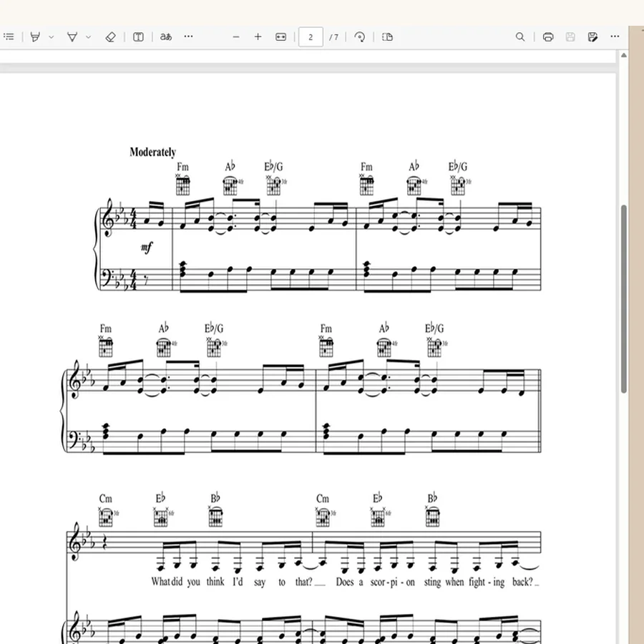644x644 pixels.
Task: Print the document using printer icon
Action: coord(548,37)
